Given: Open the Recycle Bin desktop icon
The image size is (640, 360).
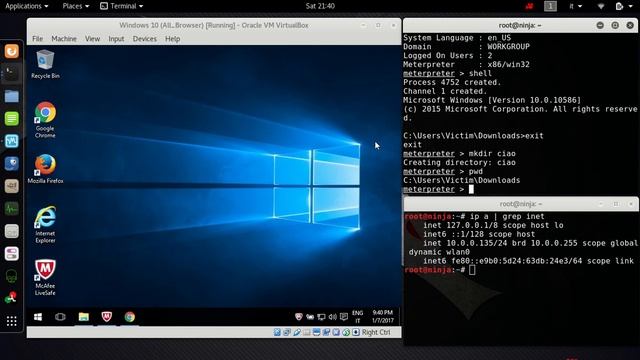Looking at the screenshot, I should 45,64.
